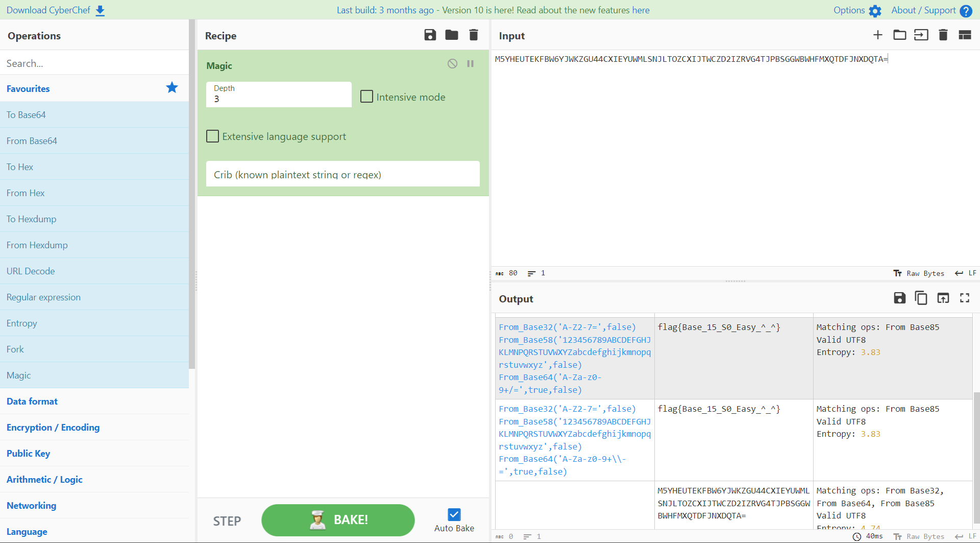Turn off Auto Bake

454,514
